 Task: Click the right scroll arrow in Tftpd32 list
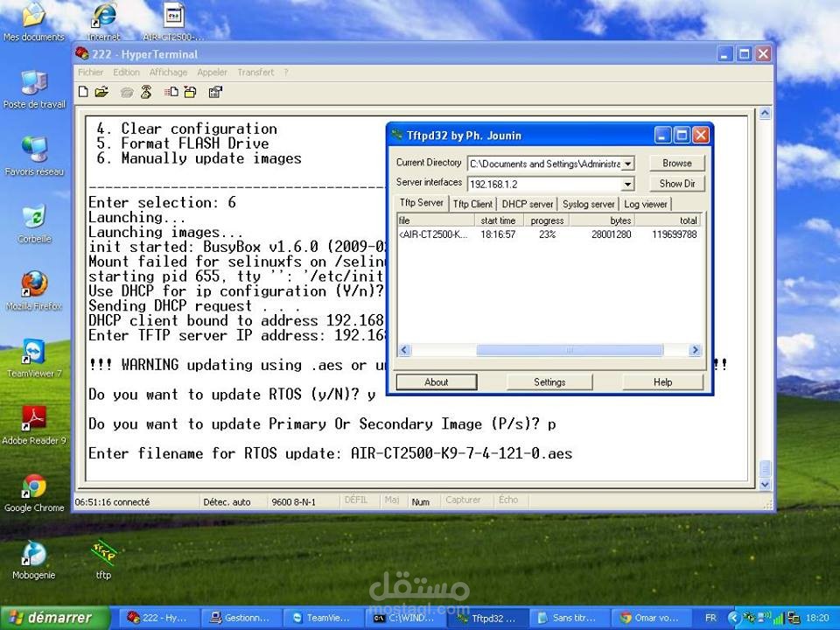[695, 350]
